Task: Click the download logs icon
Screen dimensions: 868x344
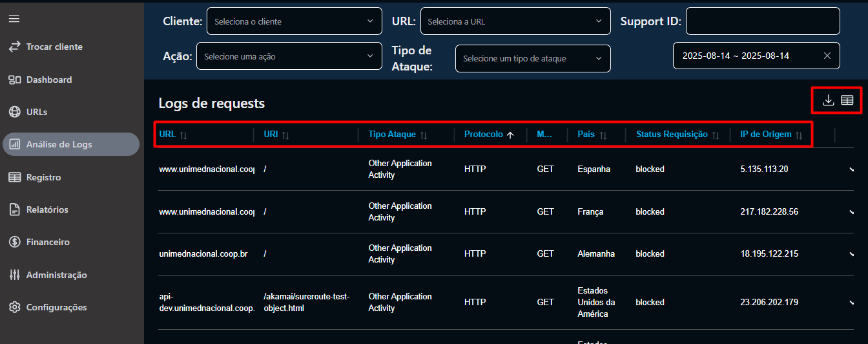Action: 828,100
